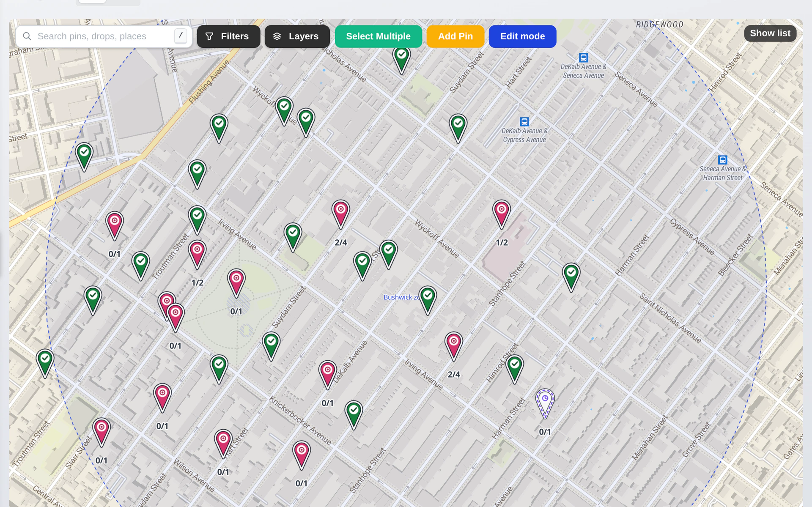Click the RIDGEWOOD neighborhood label
The image size is (812, 507).
(660, 25)
